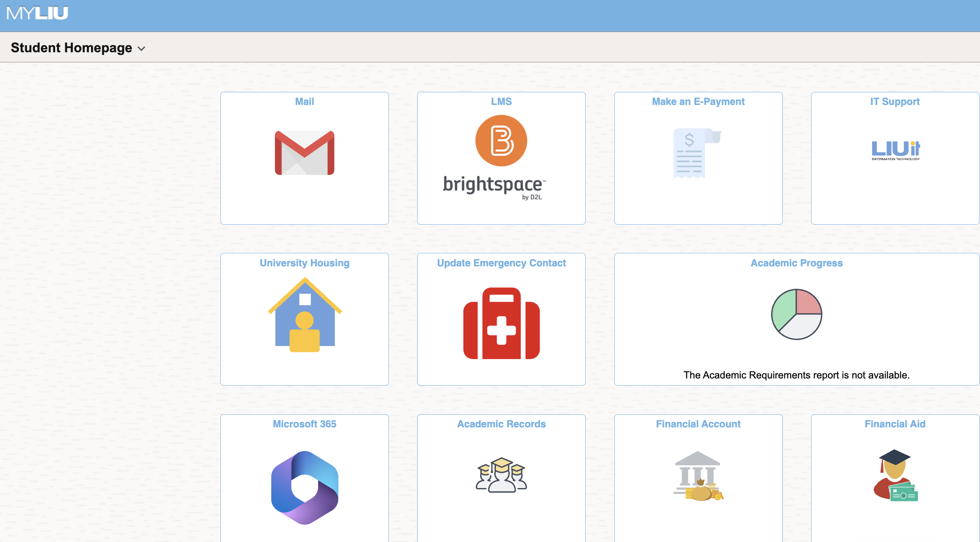Select the Update Emergency Contact title

coord(501,263)
